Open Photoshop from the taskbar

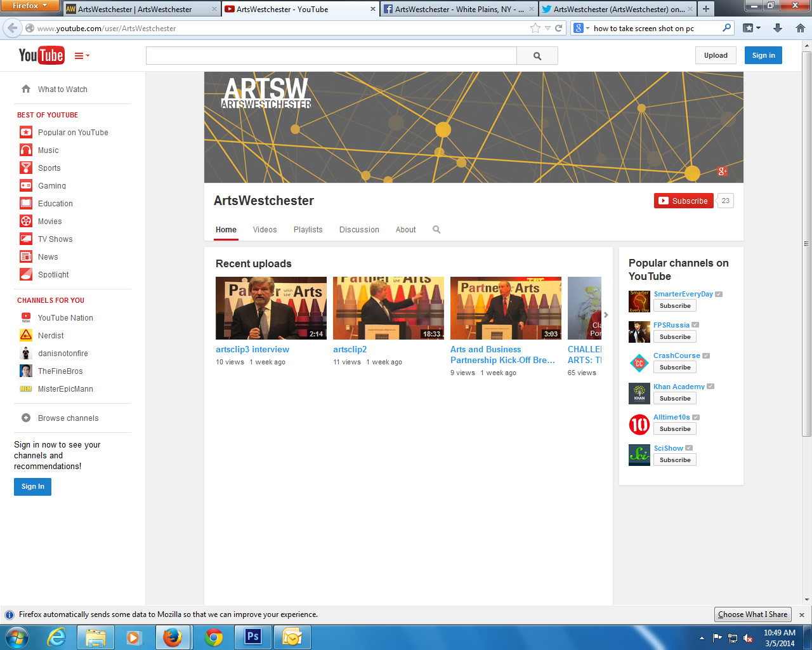(x=253, y=637)
